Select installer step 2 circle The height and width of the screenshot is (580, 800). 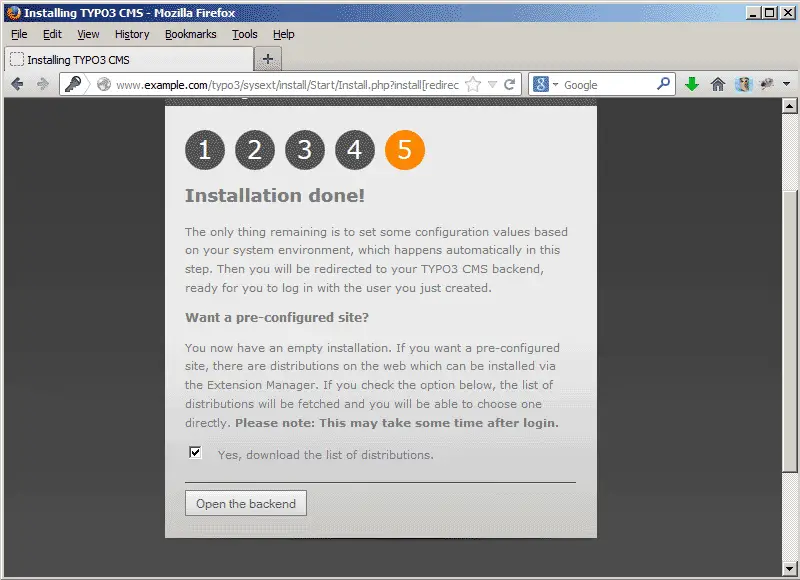pyautogui.click(x=255, y=150)
